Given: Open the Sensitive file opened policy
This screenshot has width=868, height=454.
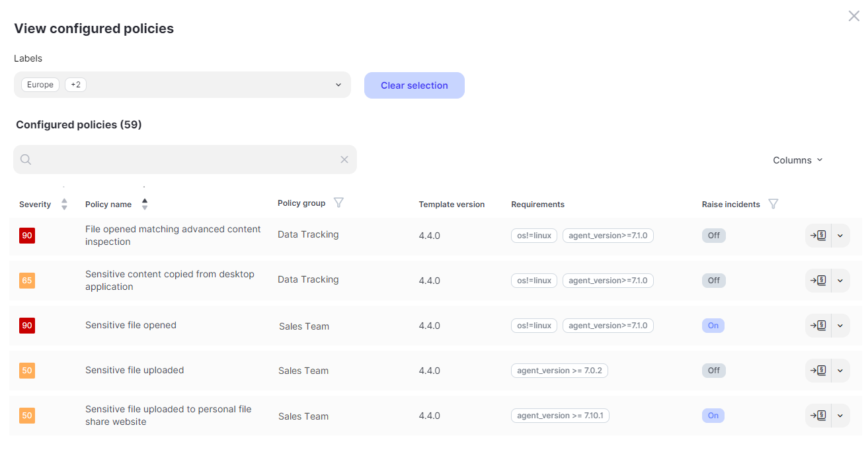Looking at the screenshot, I should click(131, 326).
